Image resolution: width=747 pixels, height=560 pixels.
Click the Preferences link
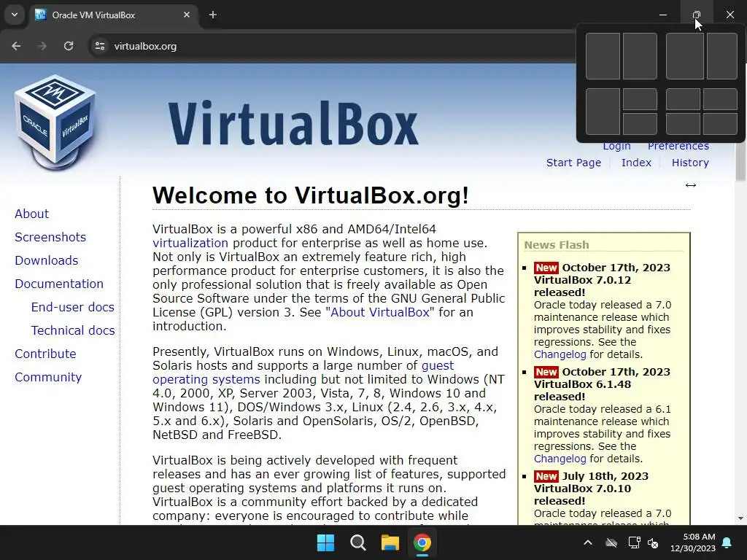(x=678, y=147)
